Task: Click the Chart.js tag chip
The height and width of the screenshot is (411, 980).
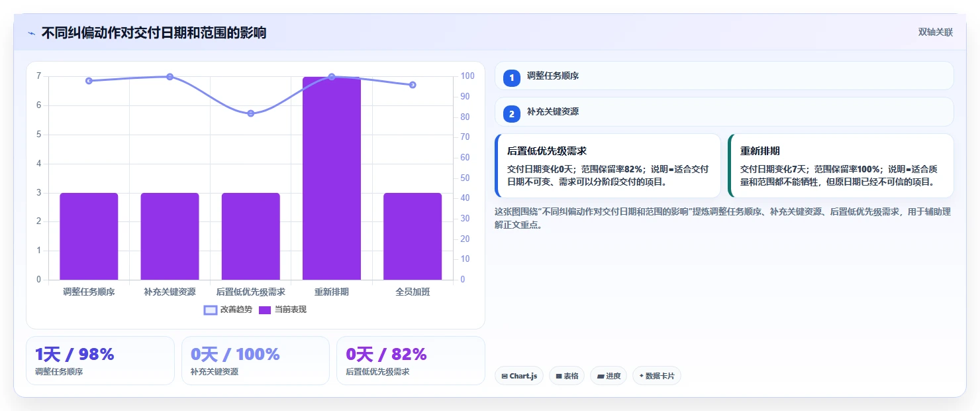Action: click(x=519, y=376)
